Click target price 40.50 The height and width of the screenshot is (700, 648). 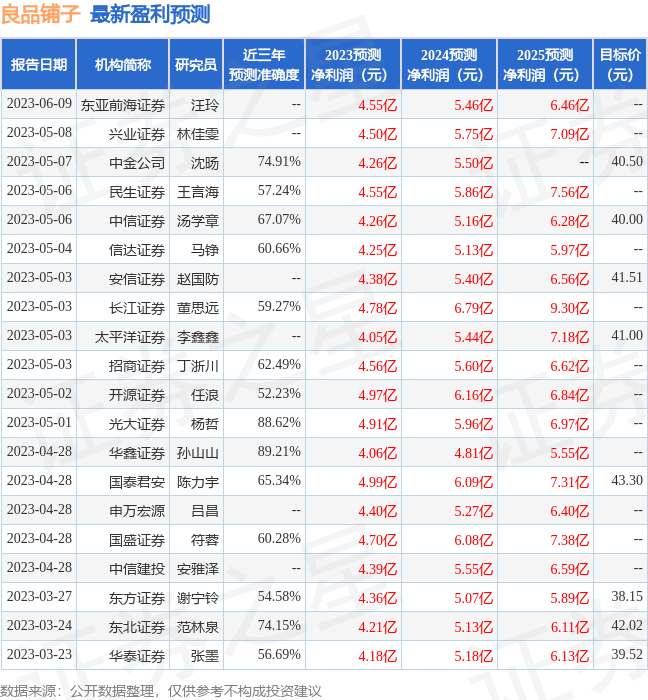click(627, 162)
